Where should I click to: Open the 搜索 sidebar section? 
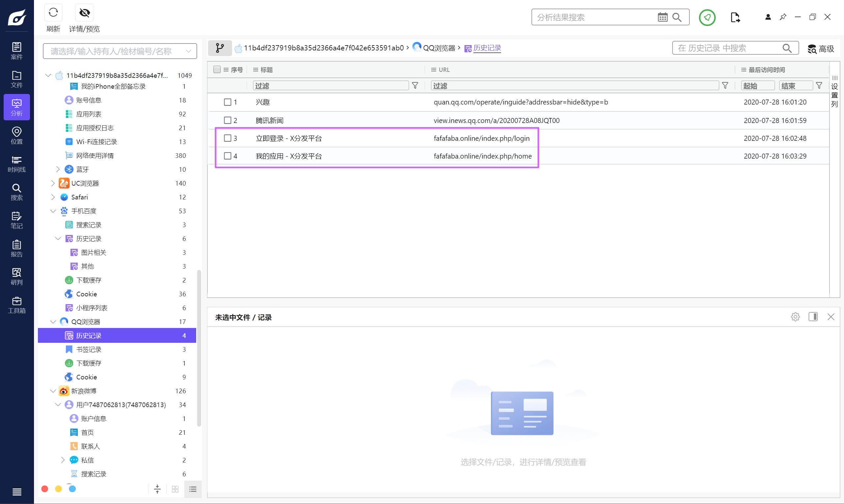click(16, 192)
